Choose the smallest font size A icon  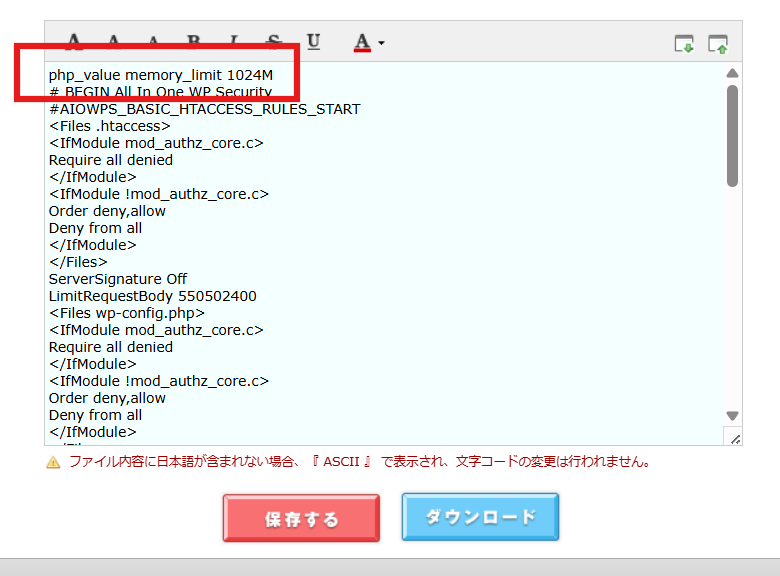(x=153, y=41)
